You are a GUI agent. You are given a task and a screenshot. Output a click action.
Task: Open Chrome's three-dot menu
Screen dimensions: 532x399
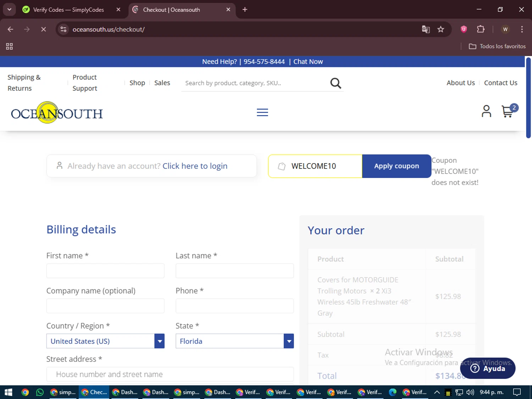522,29
